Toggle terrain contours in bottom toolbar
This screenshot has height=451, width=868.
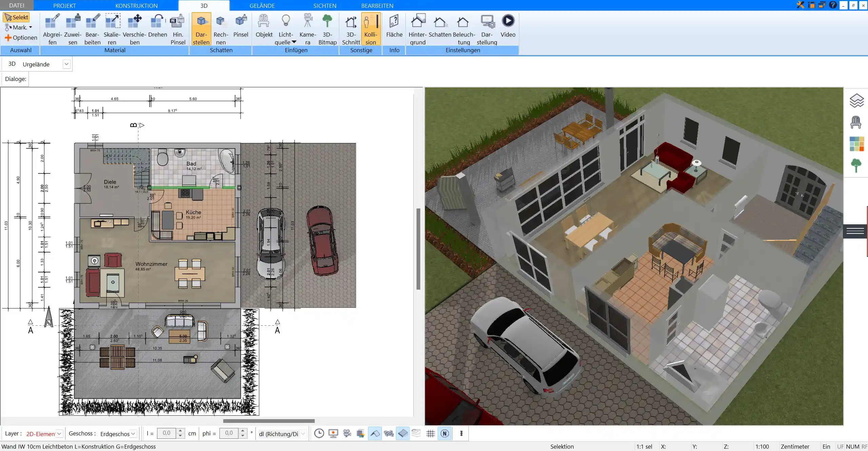pos(416,433)
